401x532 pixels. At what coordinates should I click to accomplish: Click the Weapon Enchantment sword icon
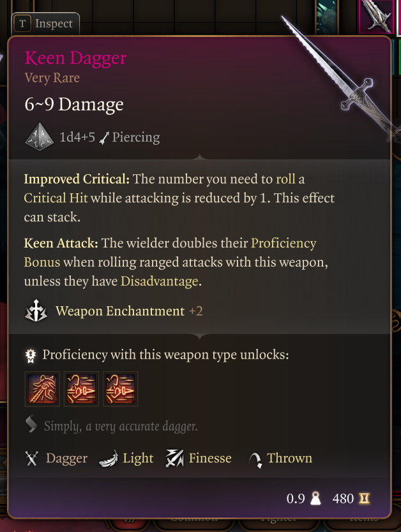[x=36, y=311]
